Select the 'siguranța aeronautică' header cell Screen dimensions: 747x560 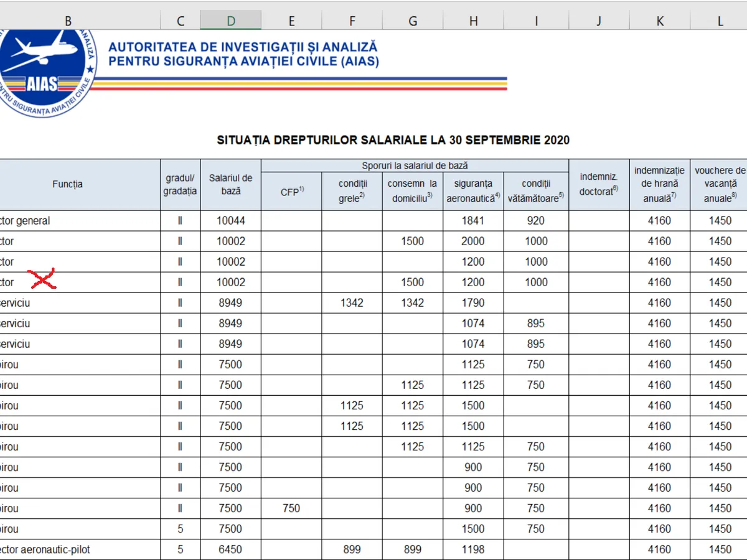(x=474, y=190)
